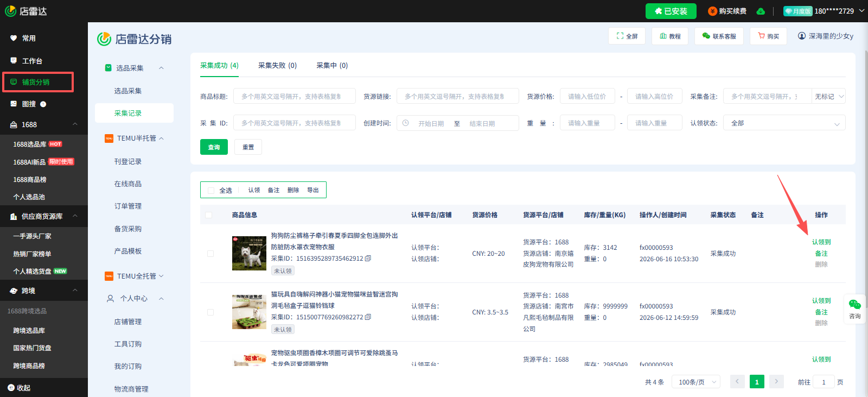Focus the 请输入低位价 price field
Screen dimensions: 868x397
point(588,96)
